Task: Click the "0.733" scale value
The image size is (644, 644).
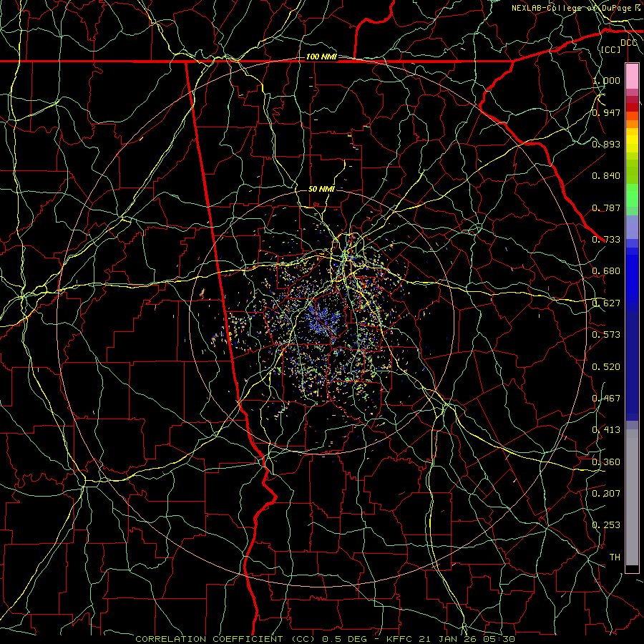Action: click(x=606, y=240)
